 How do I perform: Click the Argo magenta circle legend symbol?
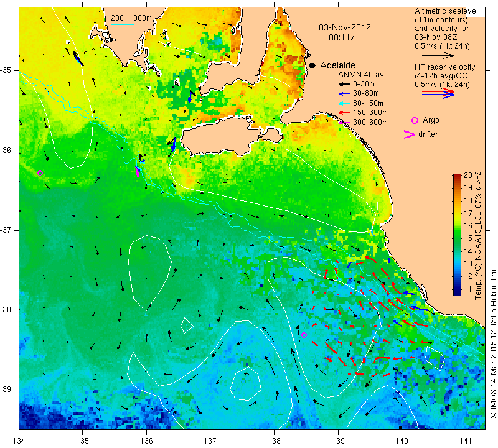(415, 120)
